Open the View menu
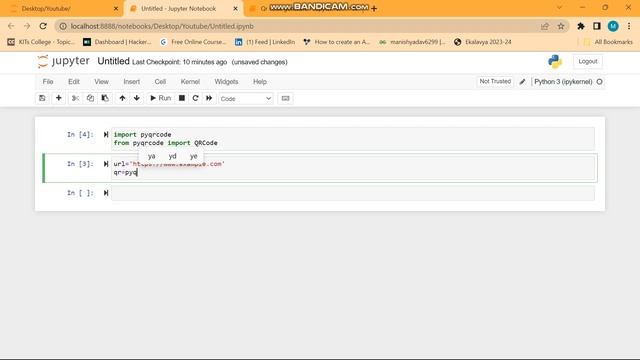The height and width of the screenshot is (360, 640). pos(101,82)
